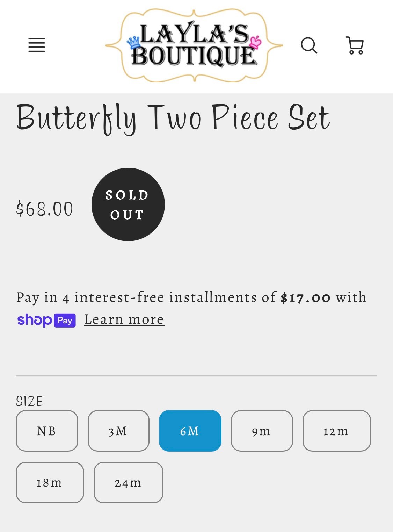Image resolution: width=393 pixels, height=532 pixels.
Task: Select size 9m
Action: pos(262,431)
